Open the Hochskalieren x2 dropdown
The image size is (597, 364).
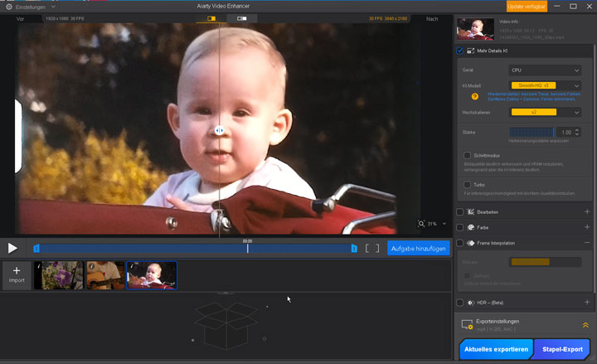545,112
